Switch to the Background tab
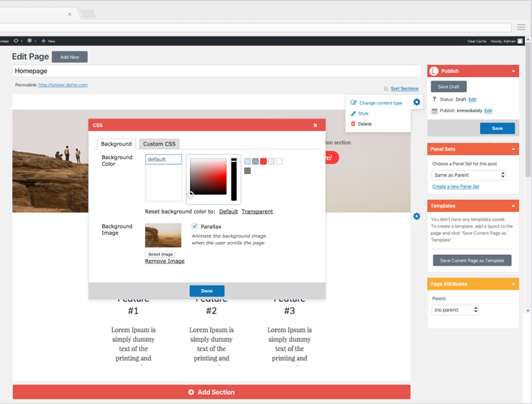 pos(116,143)
